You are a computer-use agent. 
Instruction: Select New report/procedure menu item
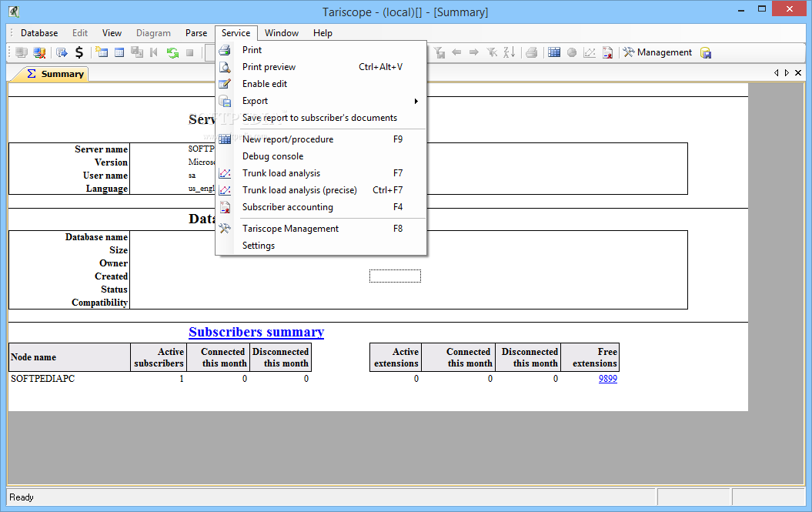(321, 139)
